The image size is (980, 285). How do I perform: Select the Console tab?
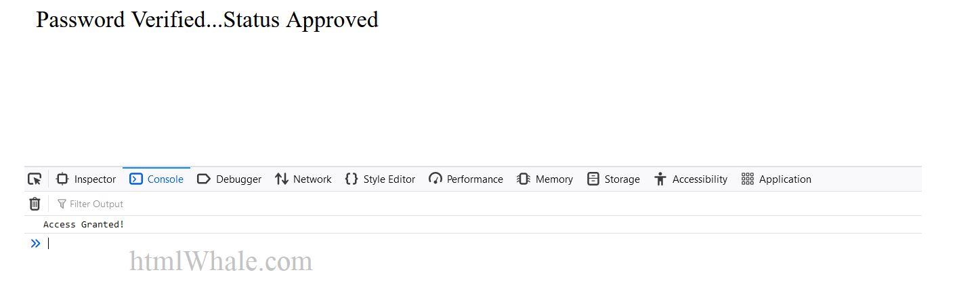pos(156,179)
